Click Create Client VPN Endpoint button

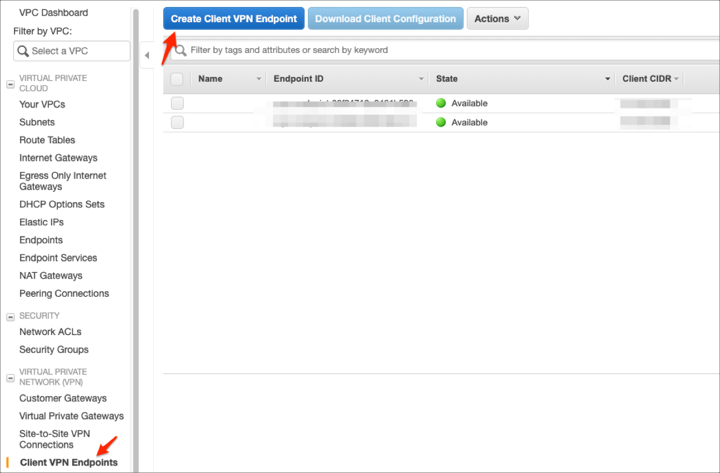tap(233, 19)
